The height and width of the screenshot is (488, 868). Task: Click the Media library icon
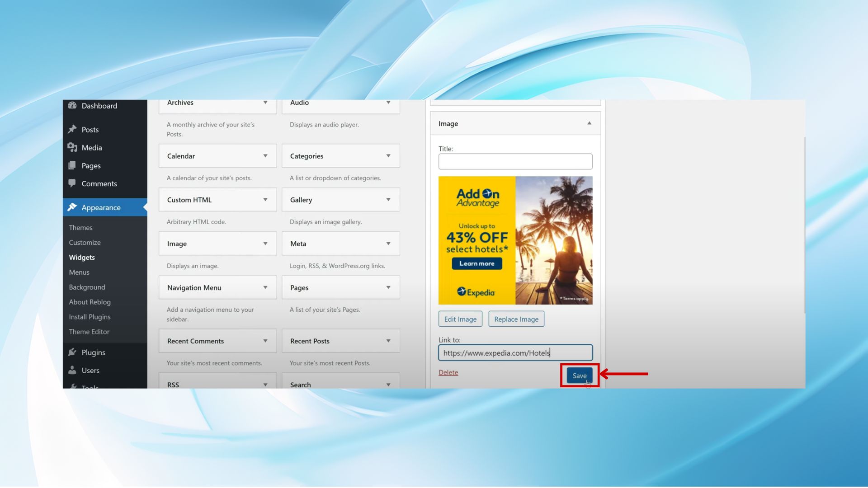click(x=72, y=147)
